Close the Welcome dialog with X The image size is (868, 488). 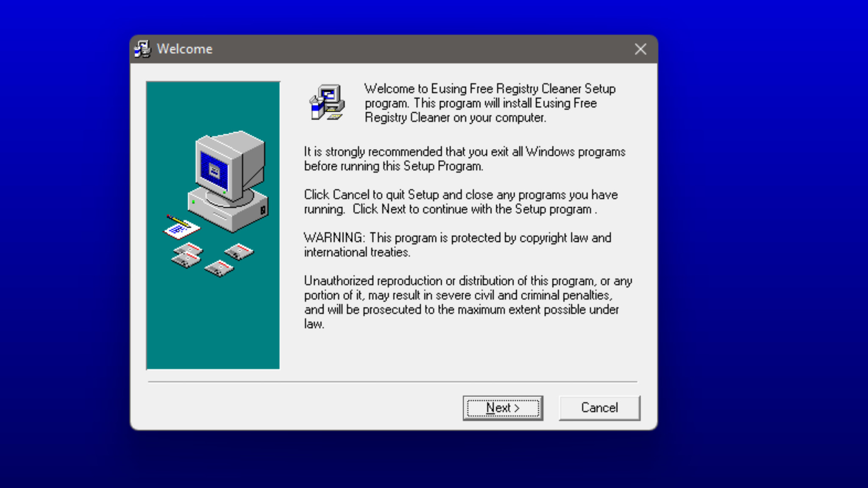(x=640, y=49)
